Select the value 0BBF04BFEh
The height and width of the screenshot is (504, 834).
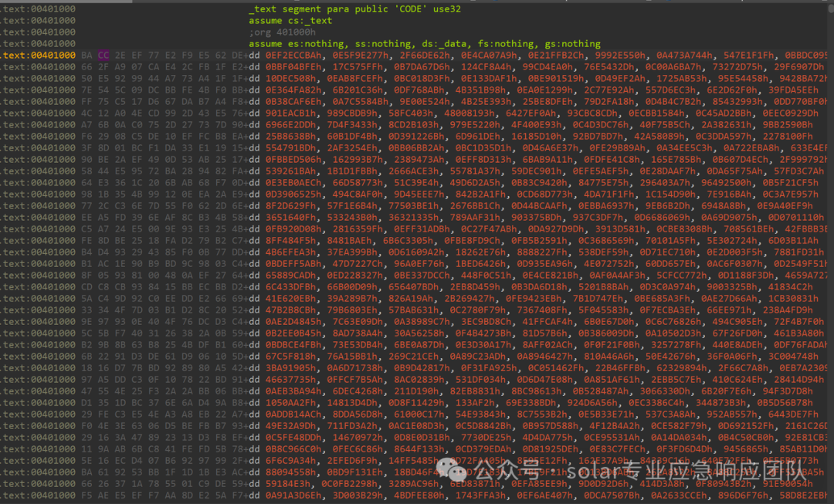point(293,67)
